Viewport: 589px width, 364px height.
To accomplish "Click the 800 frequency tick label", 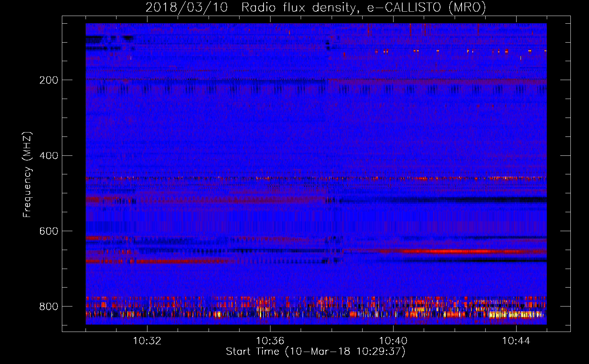I will click(x=49, y=306).
